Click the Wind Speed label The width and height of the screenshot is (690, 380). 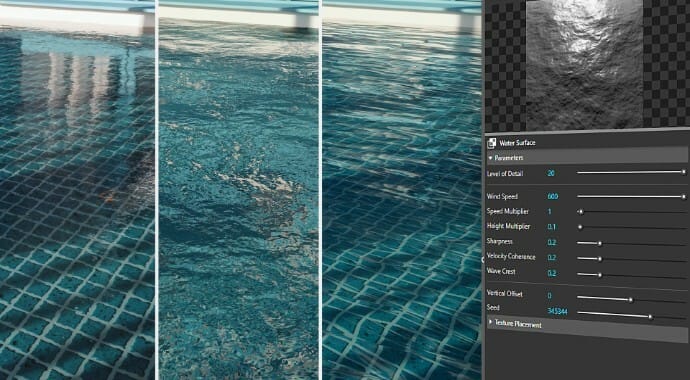tap(502, 196)
